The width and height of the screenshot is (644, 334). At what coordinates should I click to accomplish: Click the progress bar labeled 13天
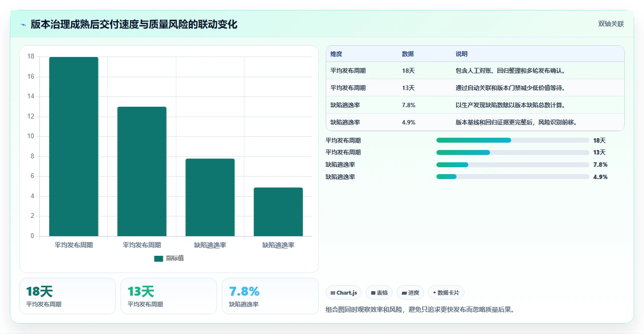tap(513, 152)
